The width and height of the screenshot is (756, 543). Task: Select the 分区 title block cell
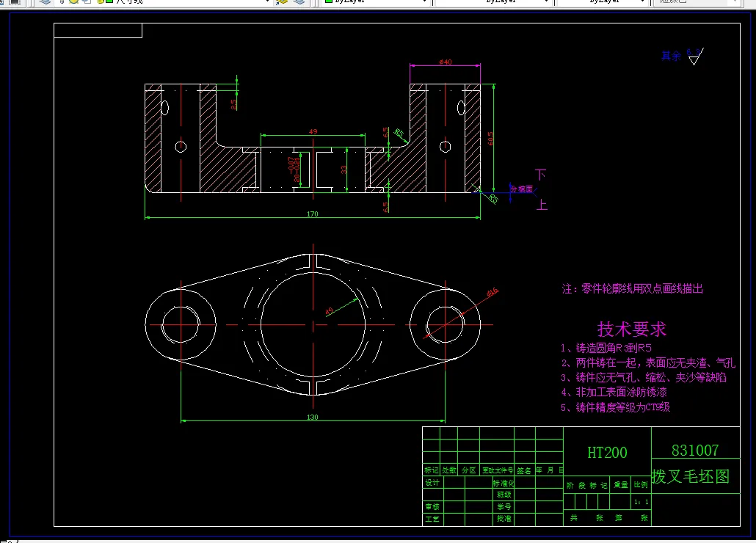pos(468,470)
